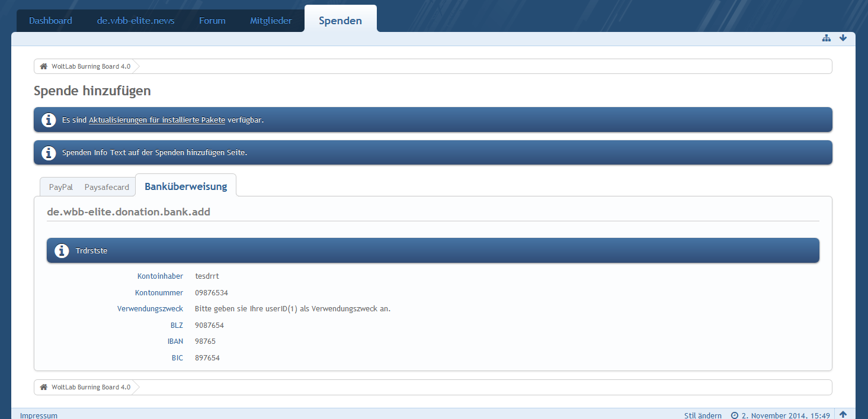Click the scroll-to-top arrow in the footer
Screen dimensions: 868x419
(843, 415)
